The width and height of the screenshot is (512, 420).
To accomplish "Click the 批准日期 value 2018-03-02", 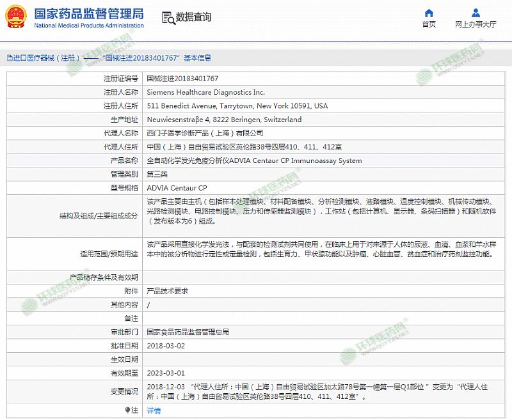I will point(166,345).
